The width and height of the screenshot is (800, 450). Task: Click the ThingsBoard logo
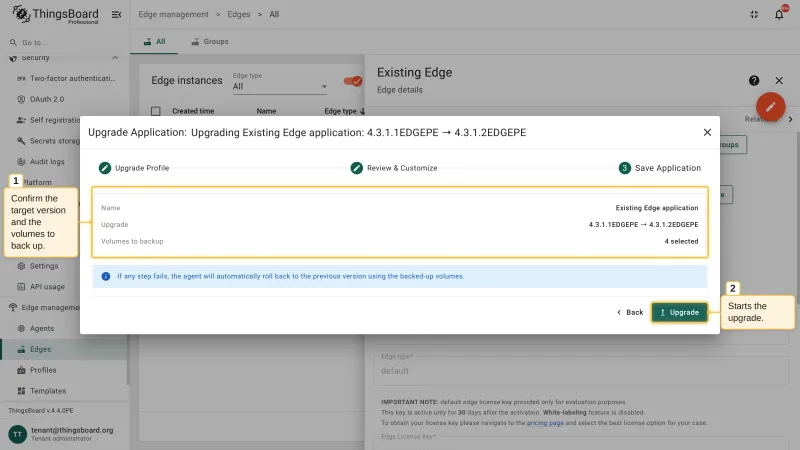point(55,14)
